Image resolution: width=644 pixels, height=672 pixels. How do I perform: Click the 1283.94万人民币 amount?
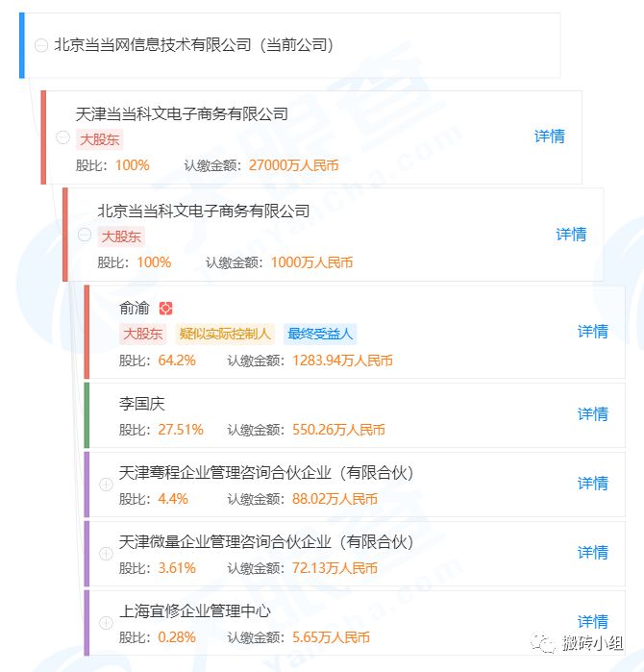point(342,361)
